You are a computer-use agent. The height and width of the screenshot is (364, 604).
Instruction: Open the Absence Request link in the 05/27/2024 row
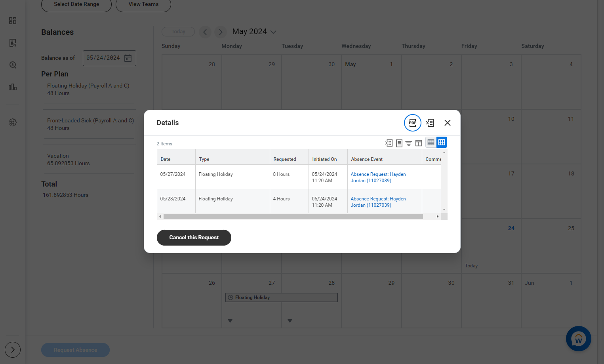pos(378,177)
